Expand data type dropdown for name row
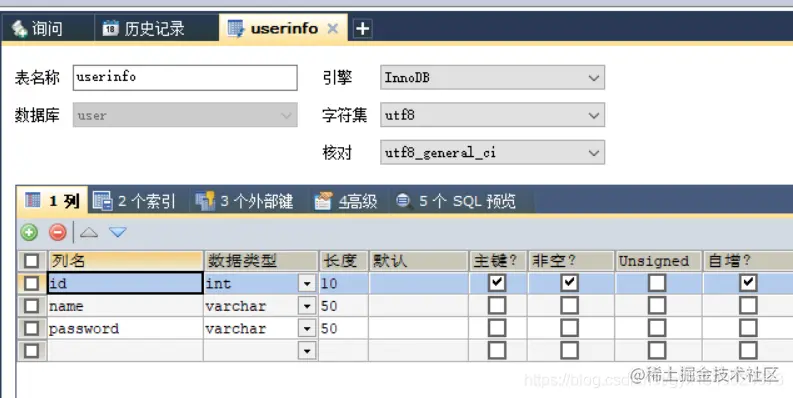The height and width of the screenshot is (398, 793). [307, 306]
